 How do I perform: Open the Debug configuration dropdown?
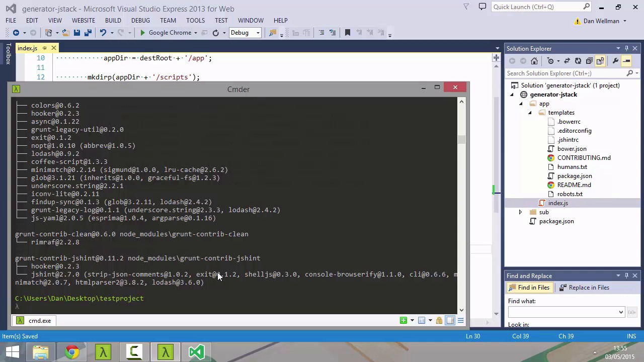(258, 33)
